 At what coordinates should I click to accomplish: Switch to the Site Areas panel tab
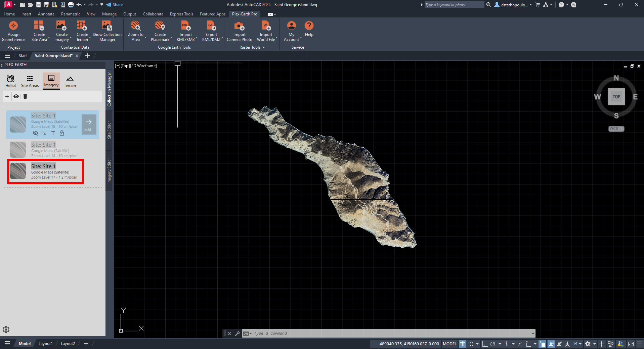pos(30,81)
